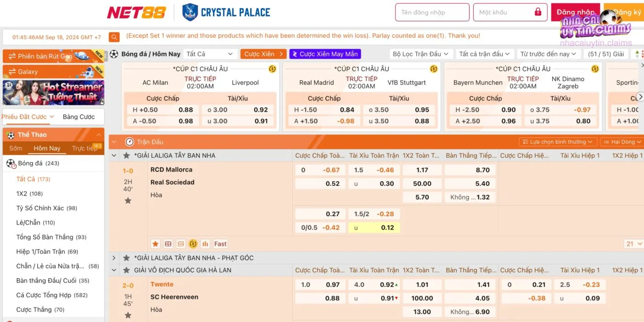Toggle favorite star for Twente vs Heerenveen match
644x322 pixels.
click(128, 315)
